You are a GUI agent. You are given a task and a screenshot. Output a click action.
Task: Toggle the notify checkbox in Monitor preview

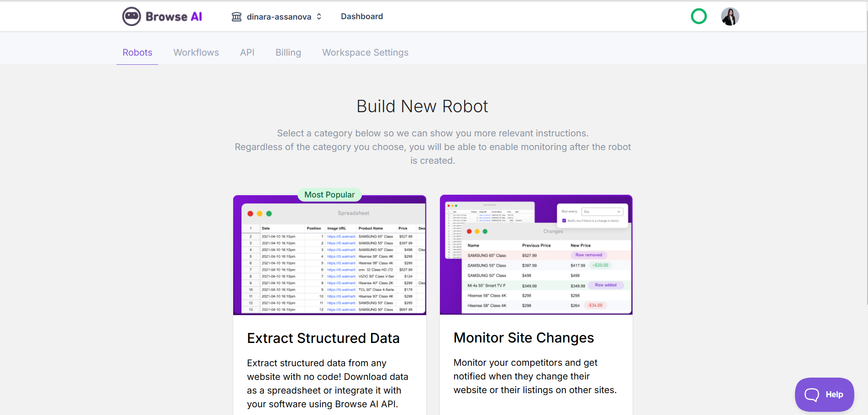pyautogui.click(x=565, y=220)
